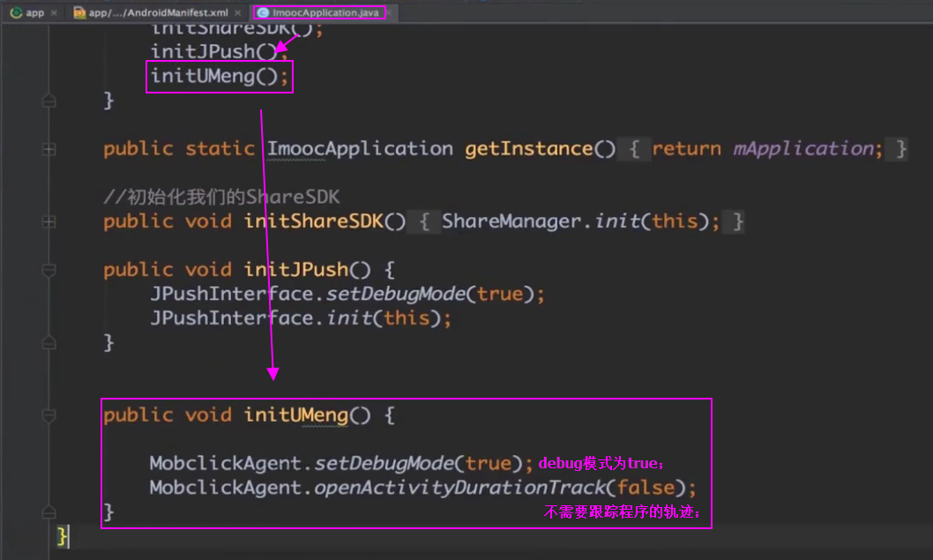Image resolution: width=933 pixels, height=560 pixels.
Task: Collapse the initUMeng() method fold
Action: point(49,415)
